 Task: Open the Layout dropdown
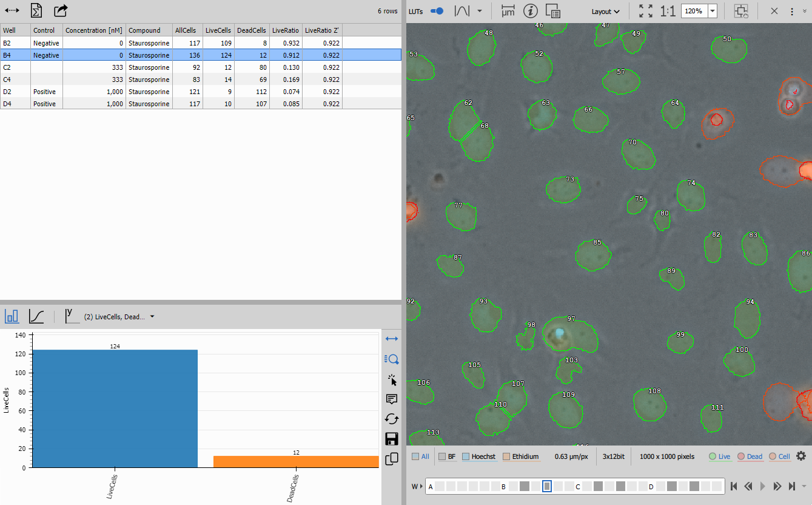point(606,12)
